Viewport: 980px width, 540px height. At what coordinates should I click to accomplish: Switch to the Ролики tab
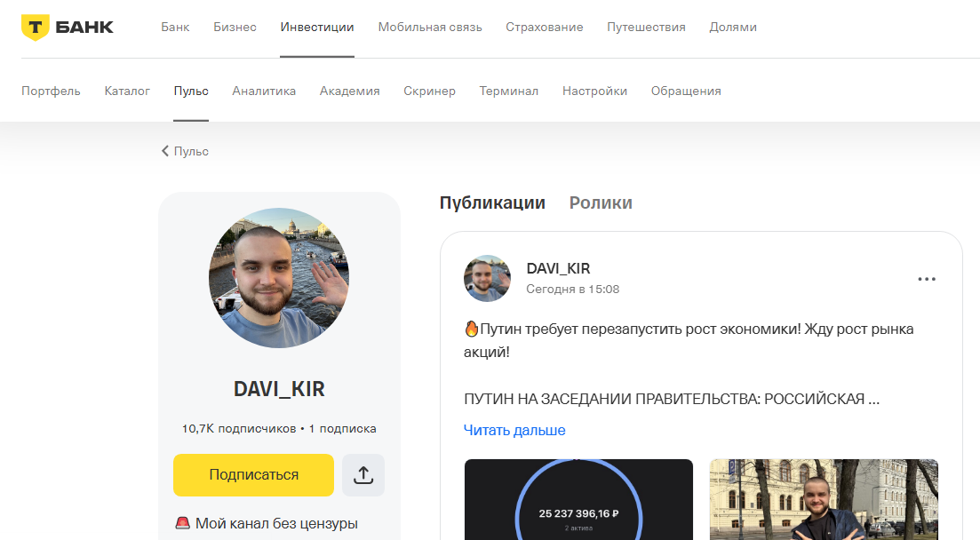[601, 203]
